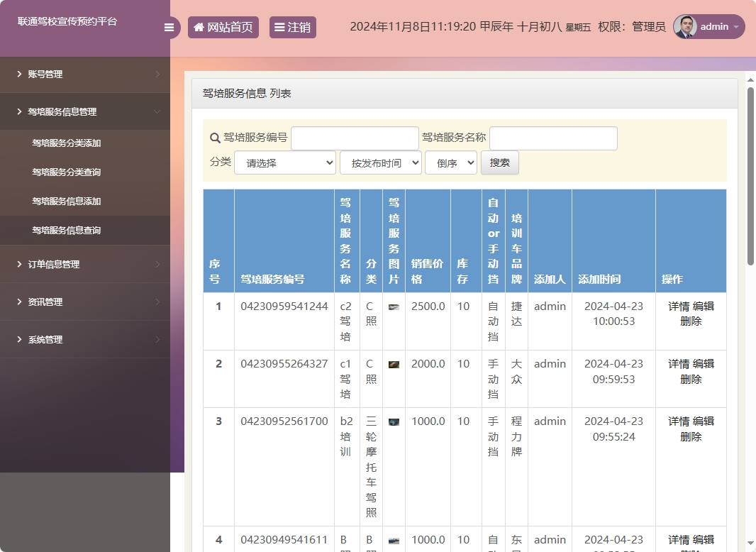Image resolution: width=756 pixels, height=552 pixels.
Task: Open the 分类 请选择 dropdown
Action: coord(284,162)
